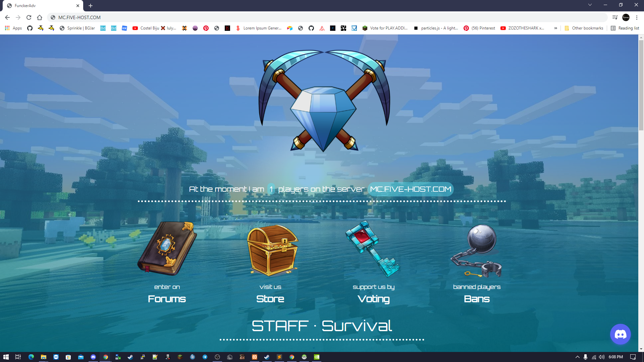Click the MC.FIVE-HOST.COM server badge

click(410, 189)
